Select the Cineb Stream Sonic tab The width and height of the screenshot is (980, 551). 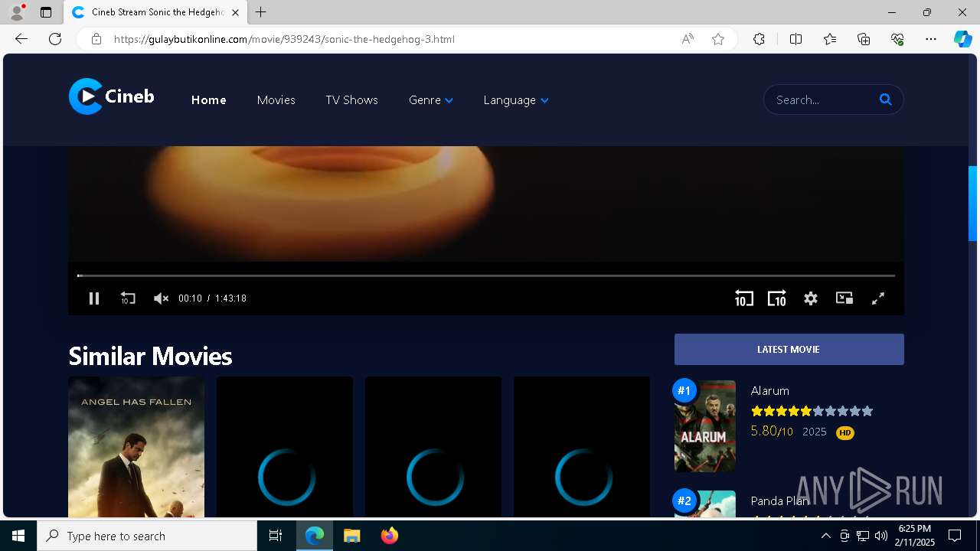[155, 12]
